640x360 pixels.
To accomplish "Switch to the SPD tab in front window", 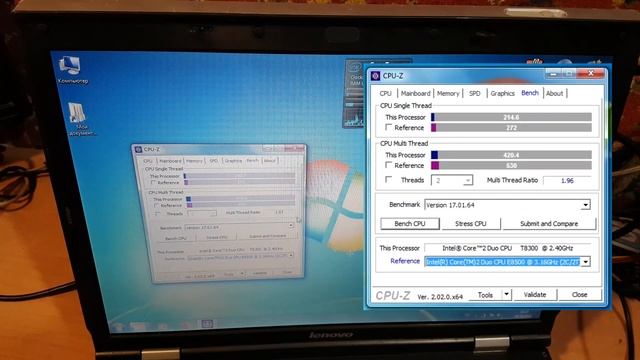I will (x=474, y=93).
